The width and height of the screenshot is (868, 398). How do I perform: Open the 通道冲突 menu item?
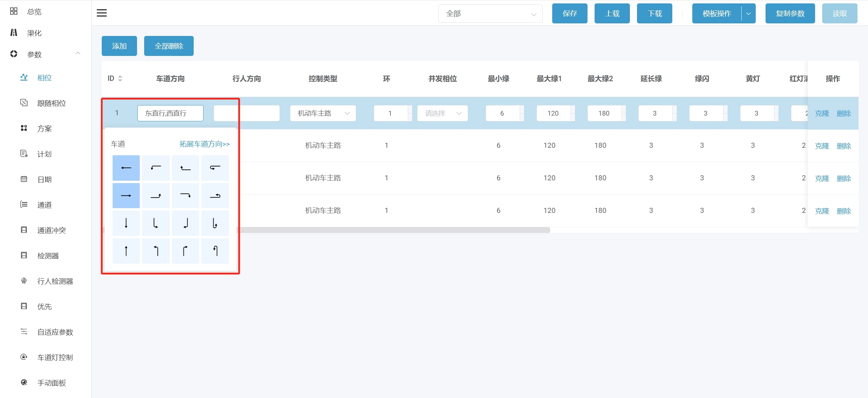[52, 230]
